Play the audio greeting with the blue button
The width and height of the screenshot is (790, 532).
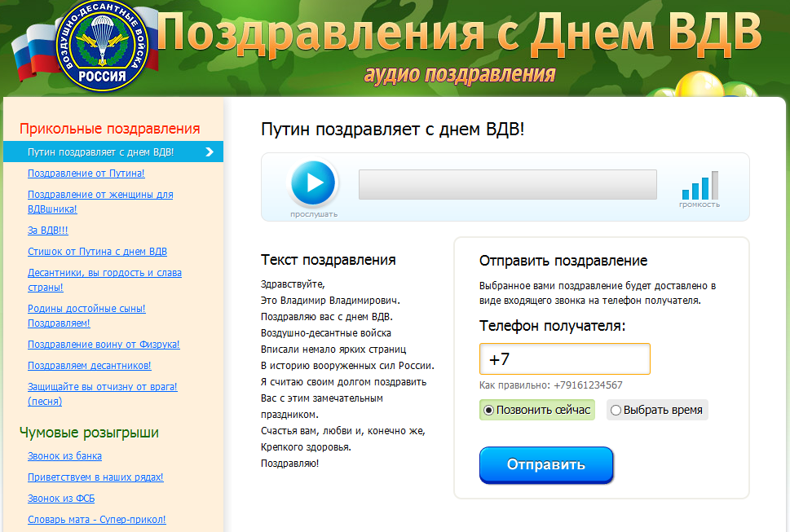point(313,182)
